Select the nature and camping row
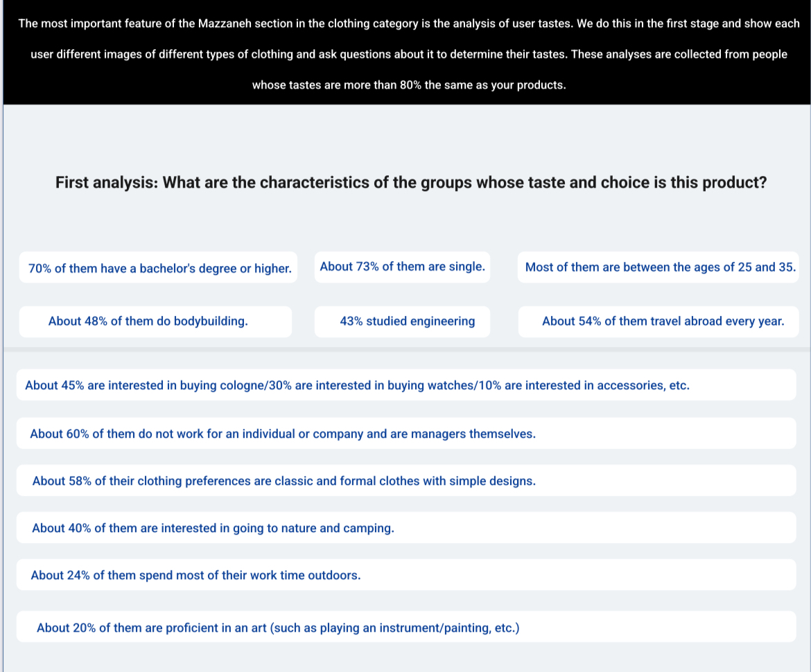This screenshot has width=811, height=672. [x=213, y=528]
